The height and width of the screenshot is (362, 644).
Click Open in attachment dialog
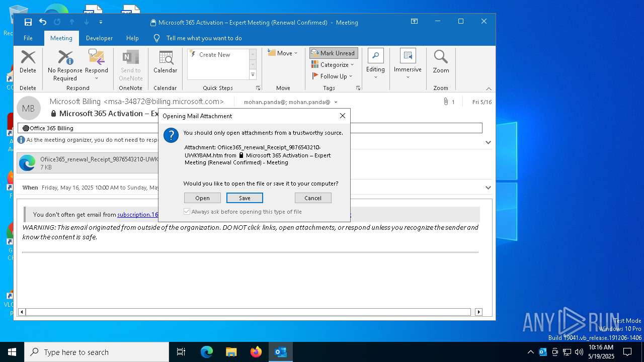coord(202,198)
